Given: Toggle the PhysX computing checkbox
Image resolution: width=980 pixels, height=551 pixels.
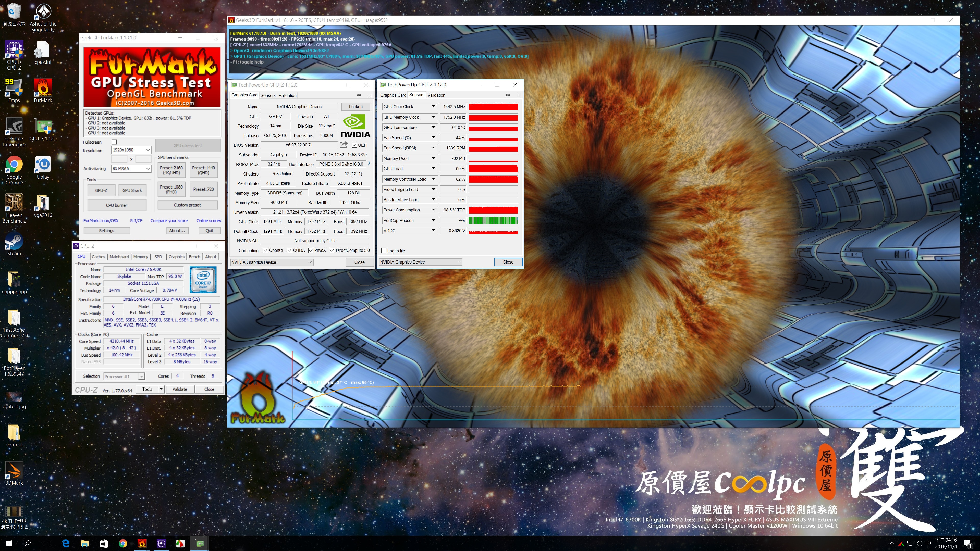Looking at the screenshot, I should point(311,250).
